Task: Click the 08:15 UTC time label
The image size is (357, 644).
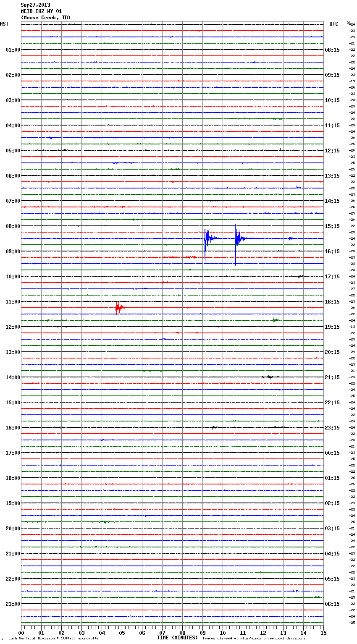Action: point(332,50)
